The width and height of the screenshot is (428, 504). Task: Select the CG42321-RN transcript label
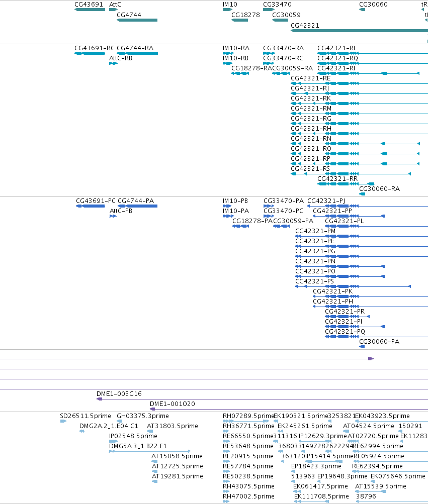tap(311, 139)
